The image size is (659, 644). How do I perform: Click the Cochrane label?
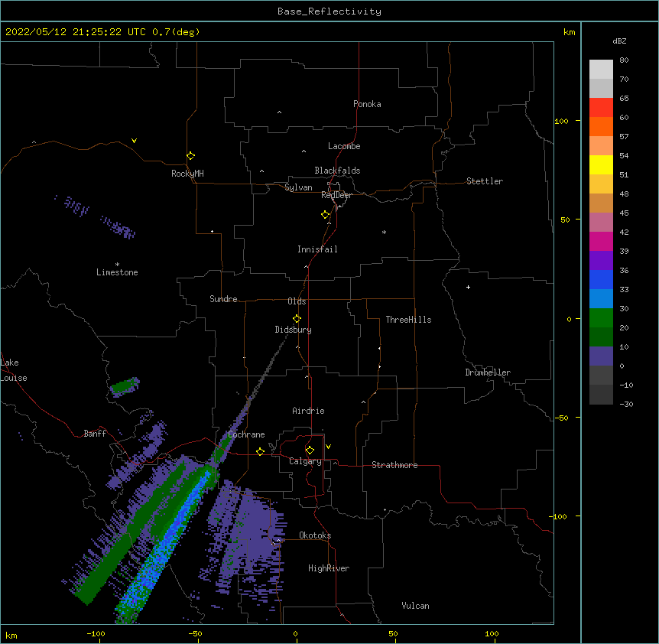pos(246,434)
